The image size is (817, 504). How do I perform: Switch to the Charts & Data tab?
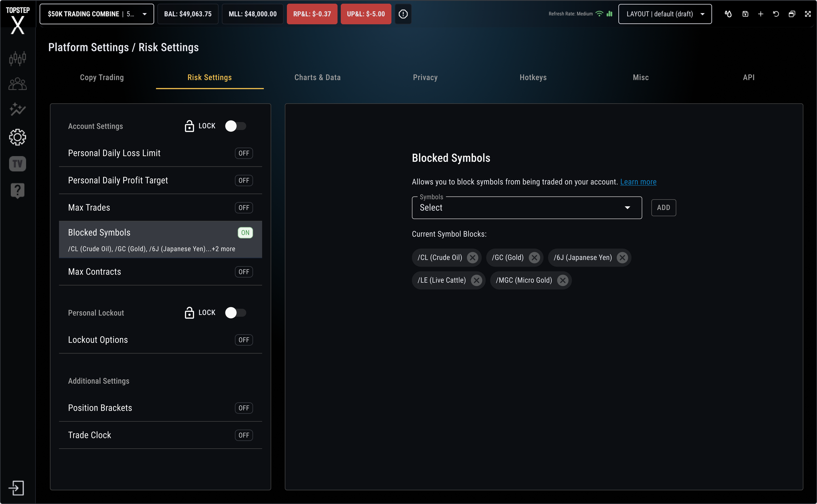pyautogui.click(x=318, y=78)
